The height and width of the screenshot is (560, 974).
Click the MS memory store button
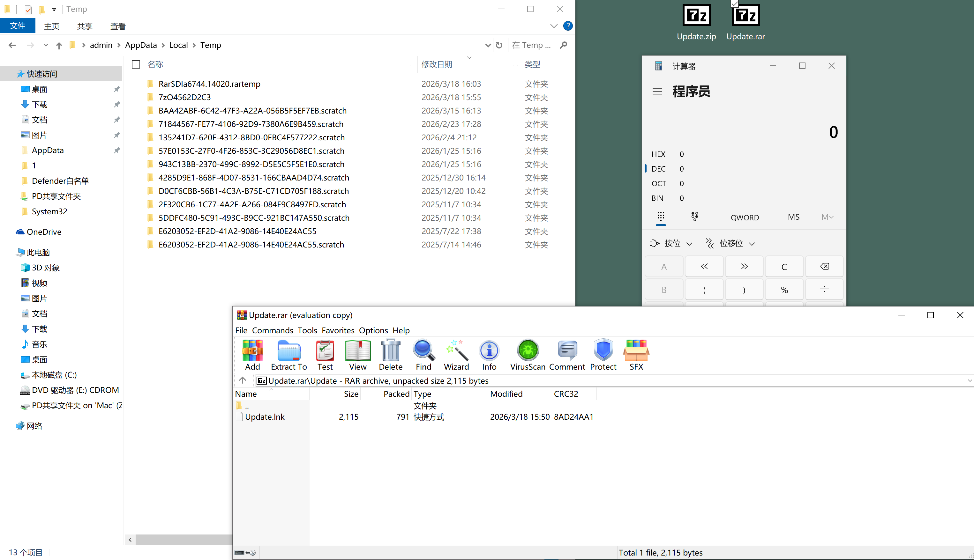793,217
